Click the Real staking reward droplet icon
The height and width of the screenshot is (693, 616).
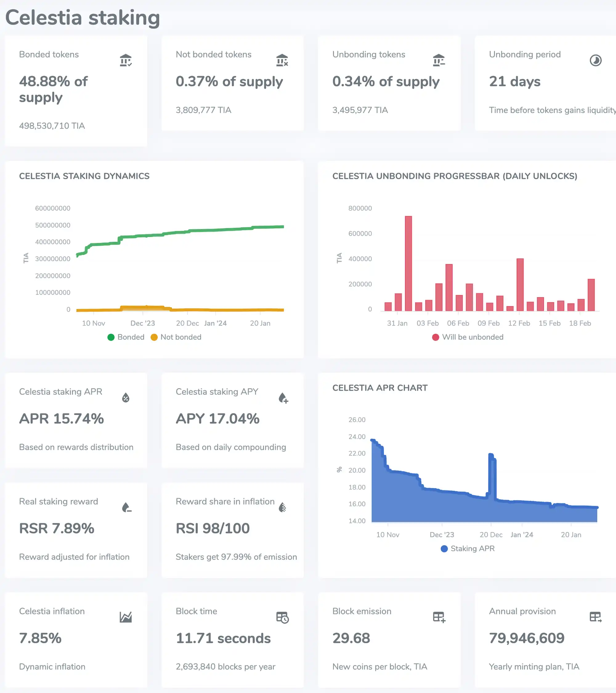126,507
